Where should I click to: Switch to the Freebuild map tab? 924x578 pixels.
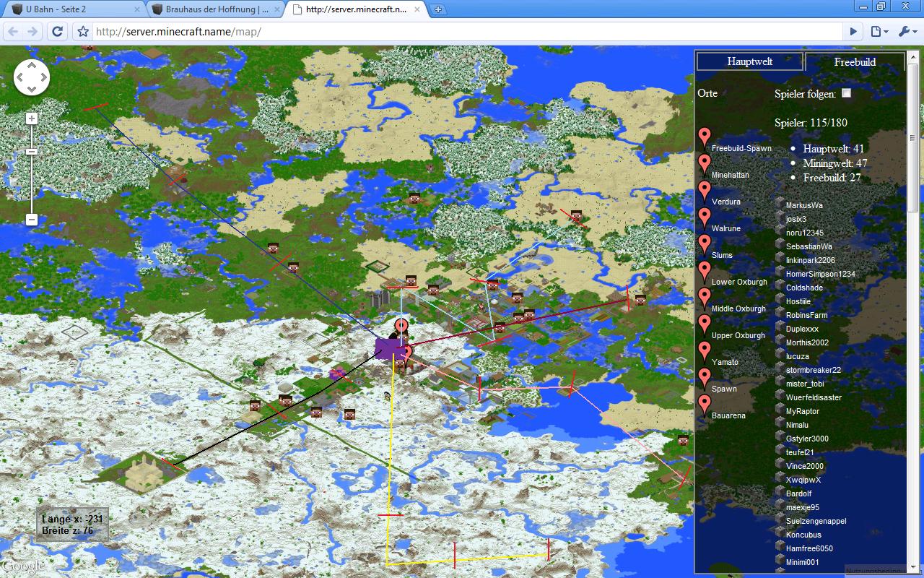tap(855, 62)
